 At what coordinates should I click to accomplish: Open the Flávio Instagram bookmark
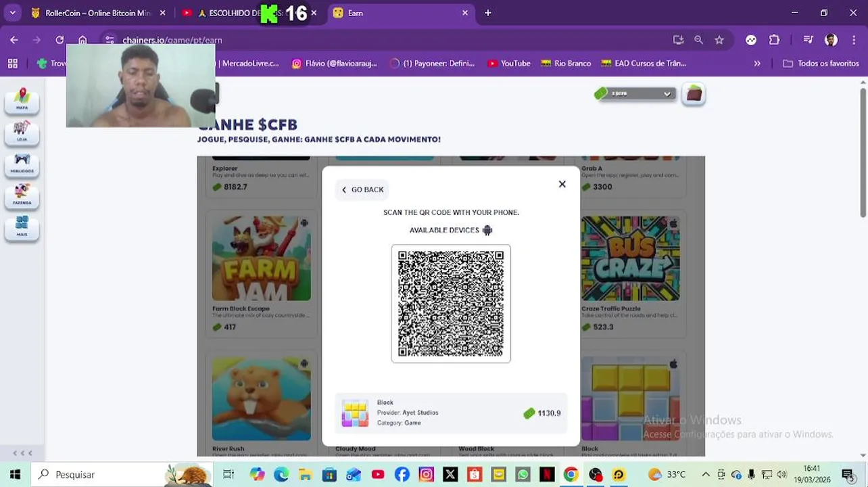click(333, 64)
